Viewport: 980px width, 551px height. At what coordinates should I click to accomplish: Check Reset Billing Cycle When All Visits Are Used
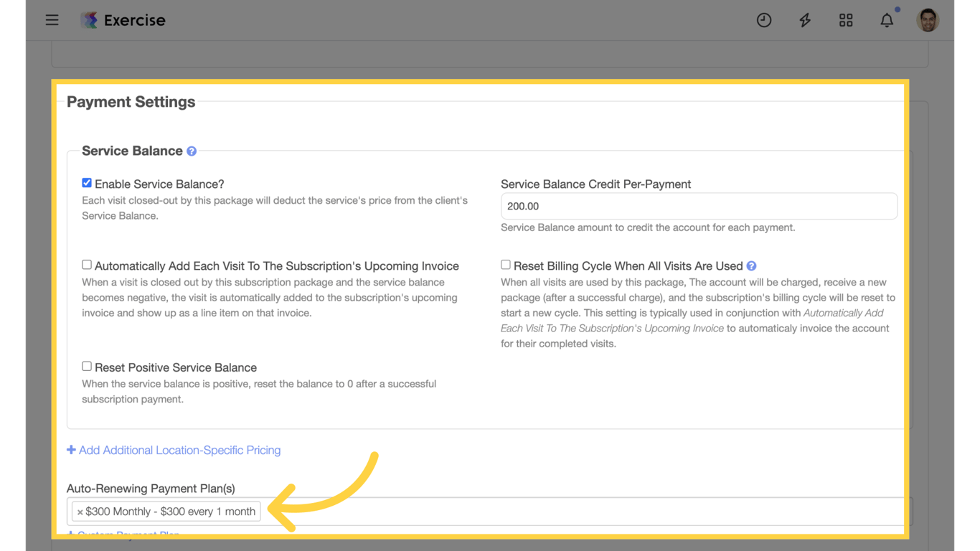click(505, 264)
